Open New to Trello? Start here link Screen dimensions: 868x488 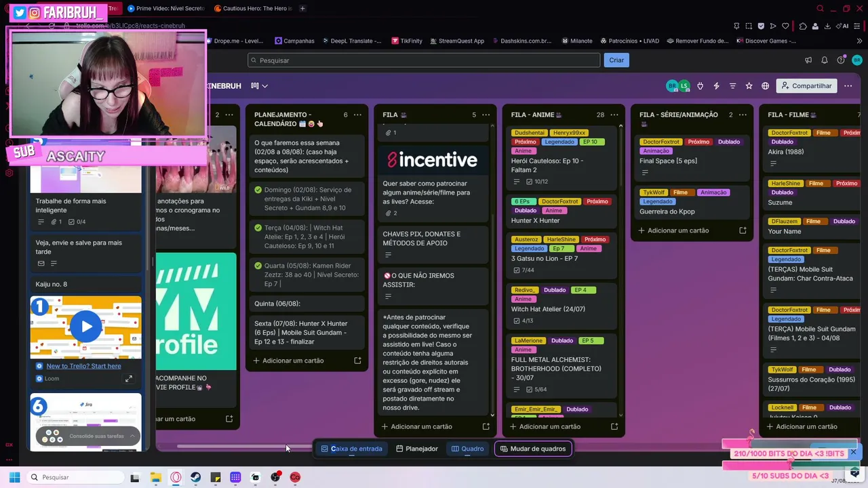83,366
